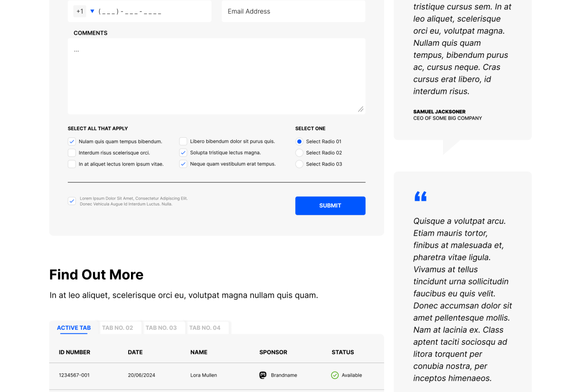Switch to Active Tab
581x392 pixels.
74,328
